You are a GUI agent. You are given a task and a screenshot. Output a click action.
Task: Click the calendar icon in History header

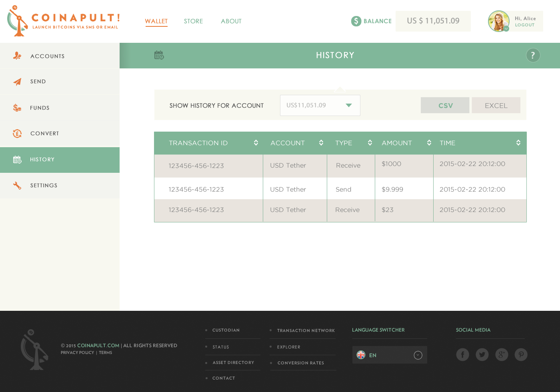(159, 55)
